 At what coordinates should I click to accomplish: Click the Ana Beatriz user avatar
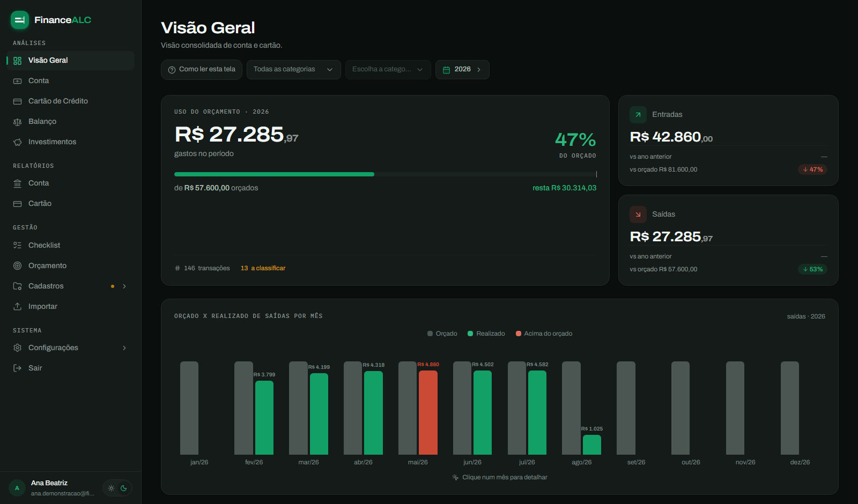17,488
